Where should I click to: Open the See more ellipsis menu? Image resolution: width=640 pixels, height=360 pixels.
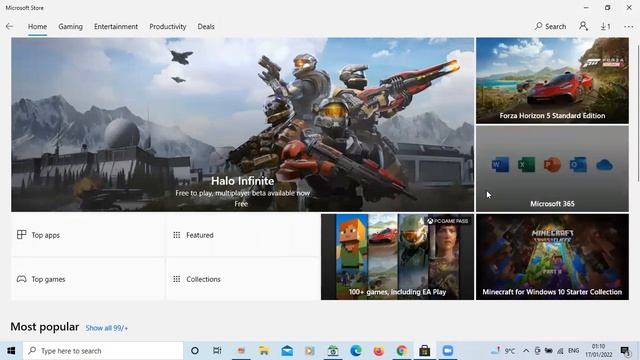tap(629, 27)
